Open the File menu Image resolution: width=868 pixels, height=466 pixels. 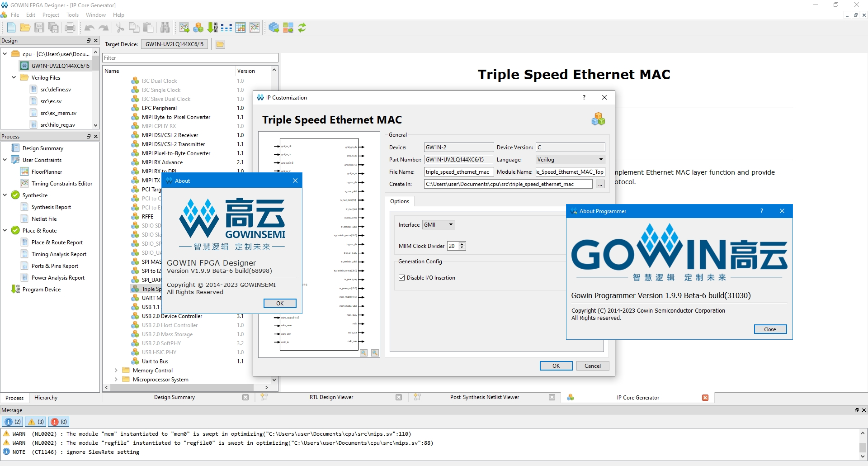click(x=15, y=15)
